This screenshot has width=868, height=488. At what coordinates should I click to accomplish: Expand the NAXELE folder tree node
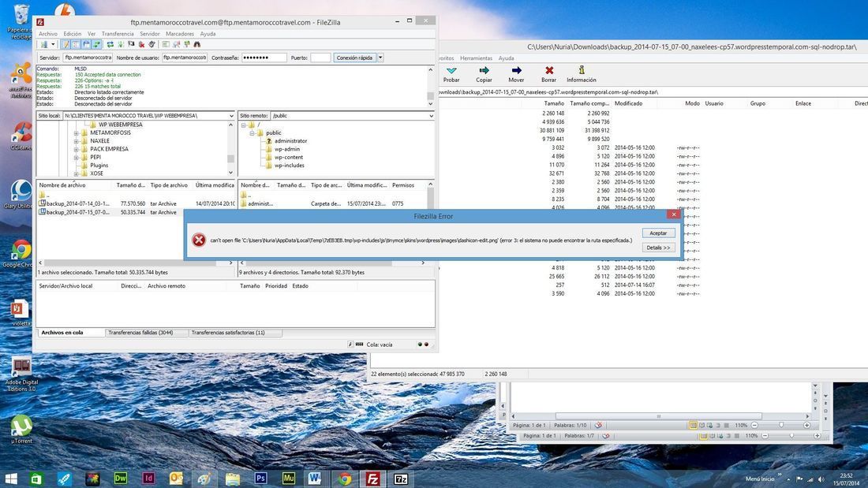76,141
